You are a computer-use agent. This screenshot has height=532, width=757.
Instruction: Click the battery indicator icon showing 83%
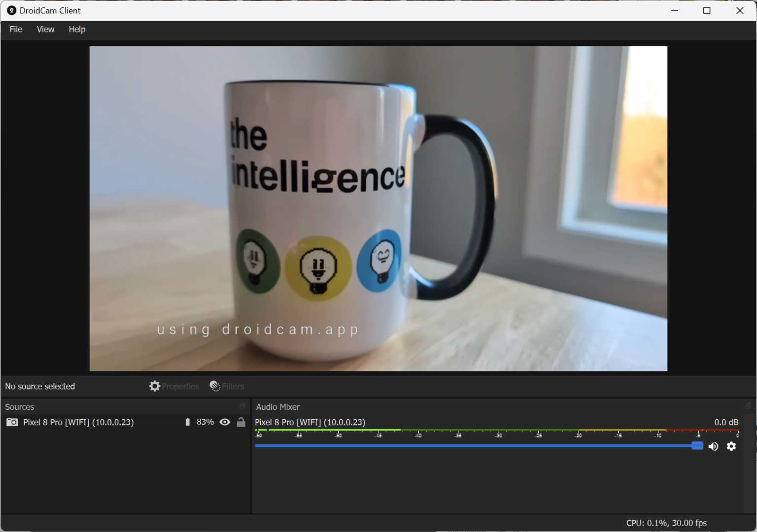pos(187,422)
